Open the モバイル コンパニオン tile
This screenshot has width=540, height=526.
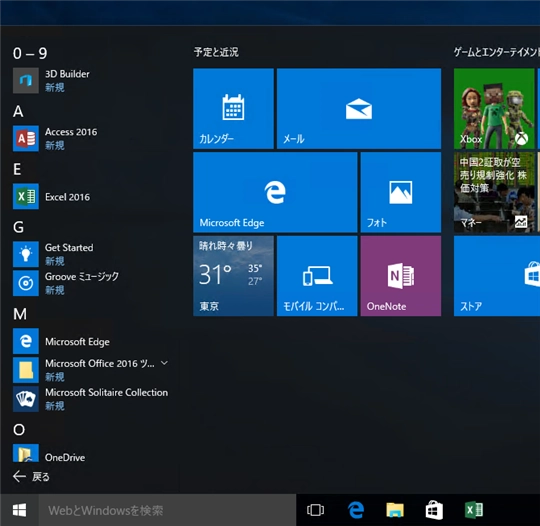click(x=317, y=276)
